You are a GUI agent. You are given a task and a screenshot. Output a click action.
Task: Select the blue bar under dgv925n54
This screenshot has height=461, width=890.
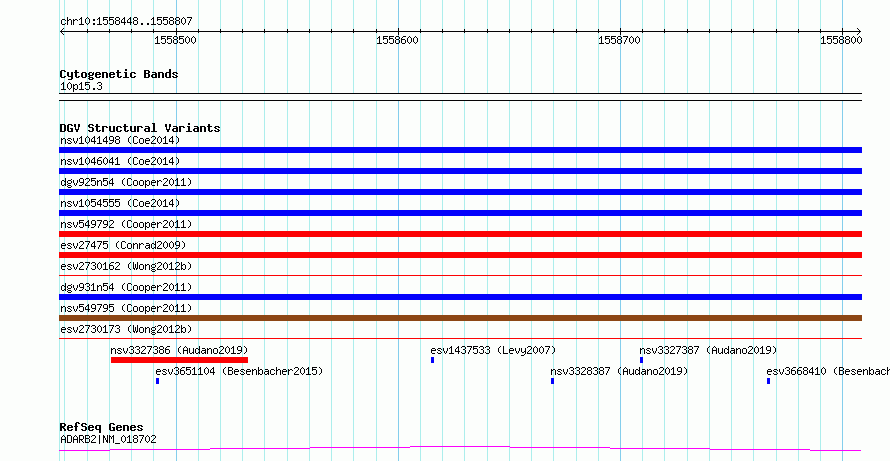pos(460,192)
